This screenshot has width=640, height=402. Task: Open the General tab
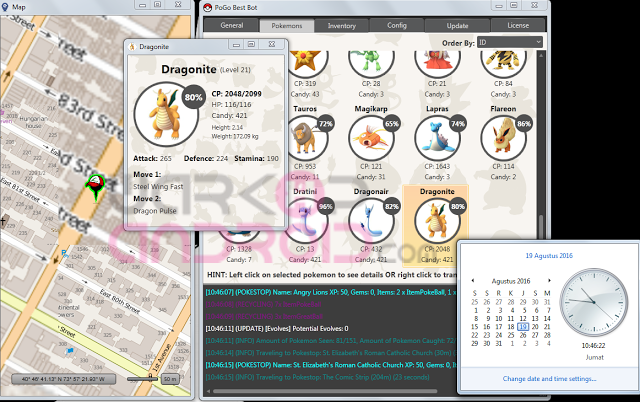click(231, 25)
